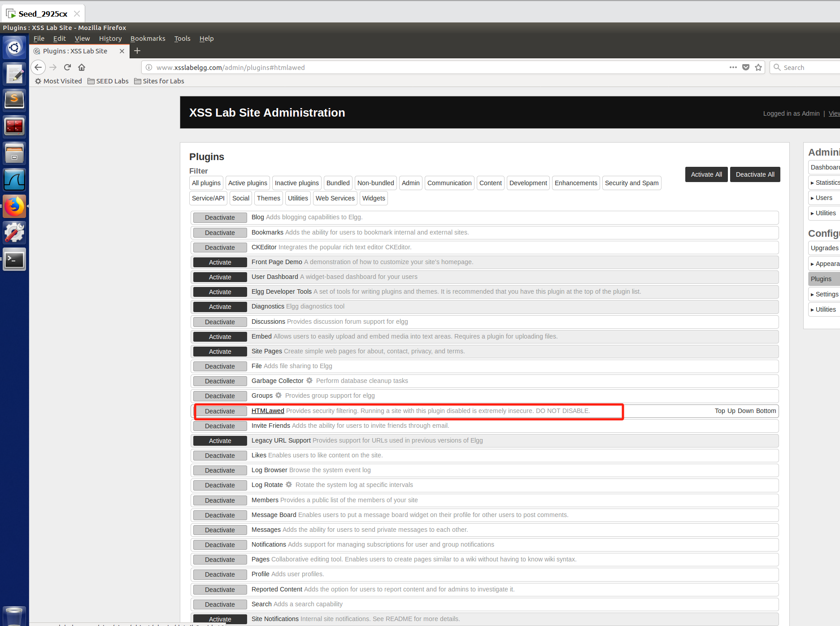The width and height of the screenshot is (840, 626).
Task: Filter plugins by Web Services
Action: 335,198
